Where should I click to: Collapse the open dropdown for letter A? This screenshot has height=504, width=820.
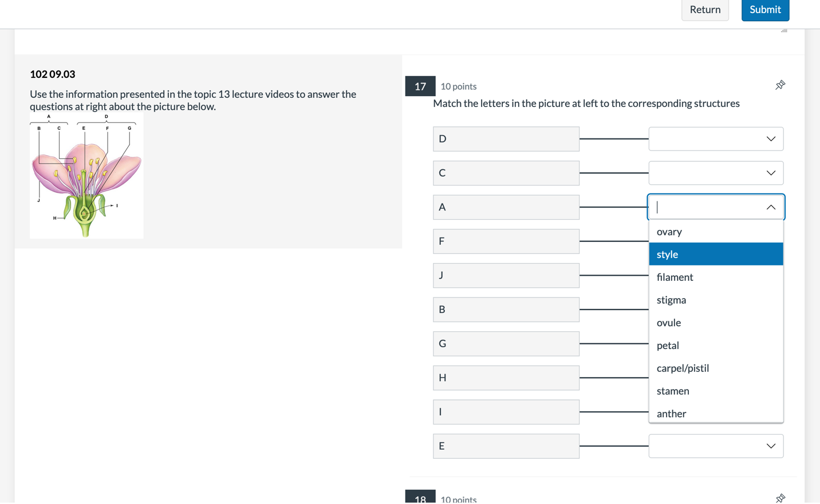coord(771,207)
